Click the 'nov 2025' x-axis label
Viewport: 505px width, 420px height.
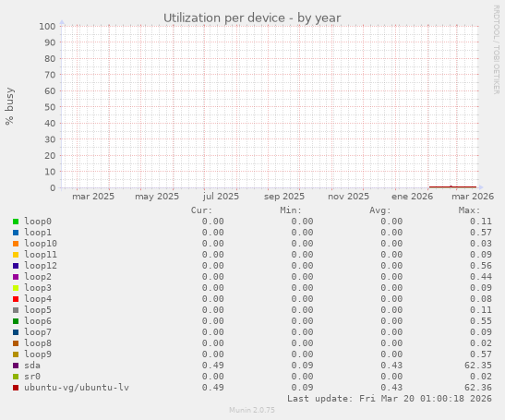[348, 197]
